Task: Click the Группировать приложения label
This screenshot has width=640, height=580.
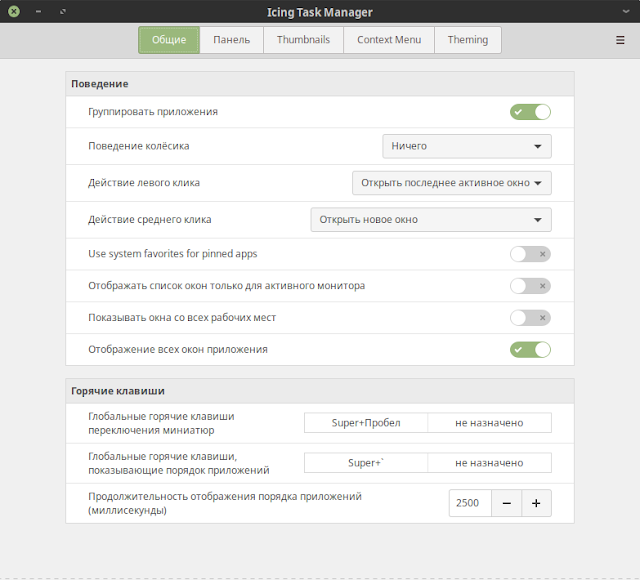Action: click(153, 112)
